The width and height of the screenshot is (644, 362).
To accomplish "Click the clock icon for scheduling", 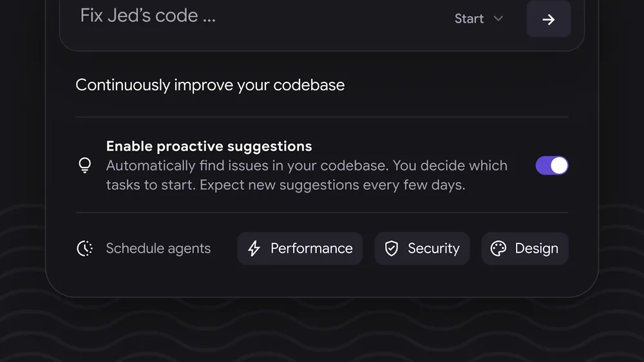I will (84, 249).
